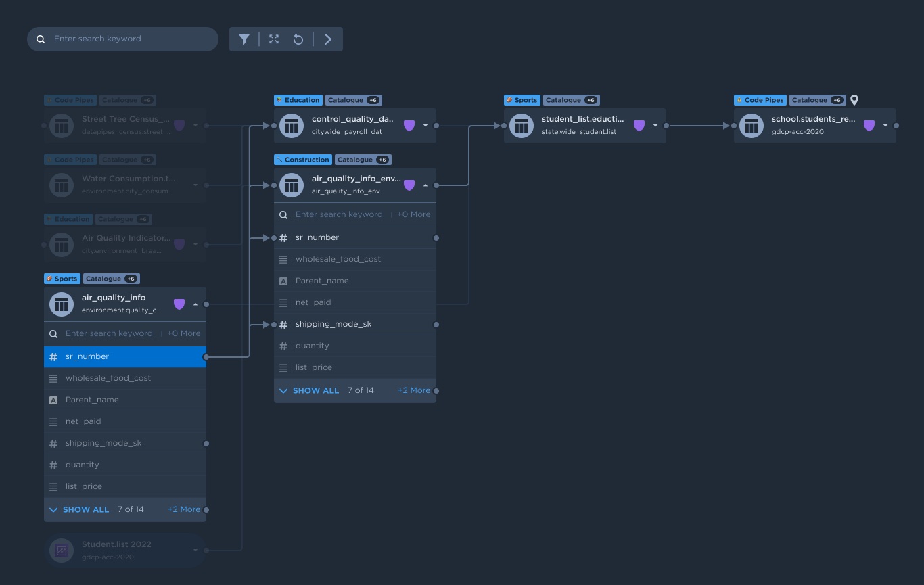Click table icon of Street Tree Census node
The image size is (924, 585).
[62, 126]
